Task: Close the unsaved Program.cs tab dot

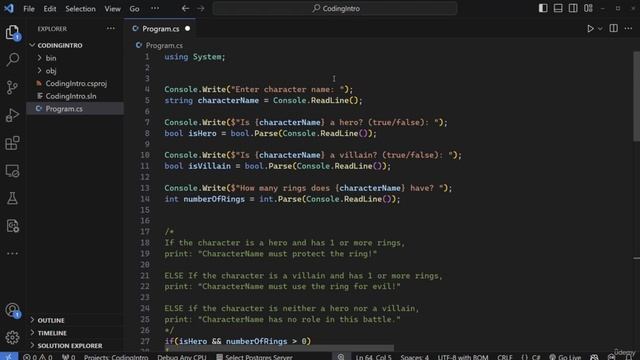Action: pos(187,29)
